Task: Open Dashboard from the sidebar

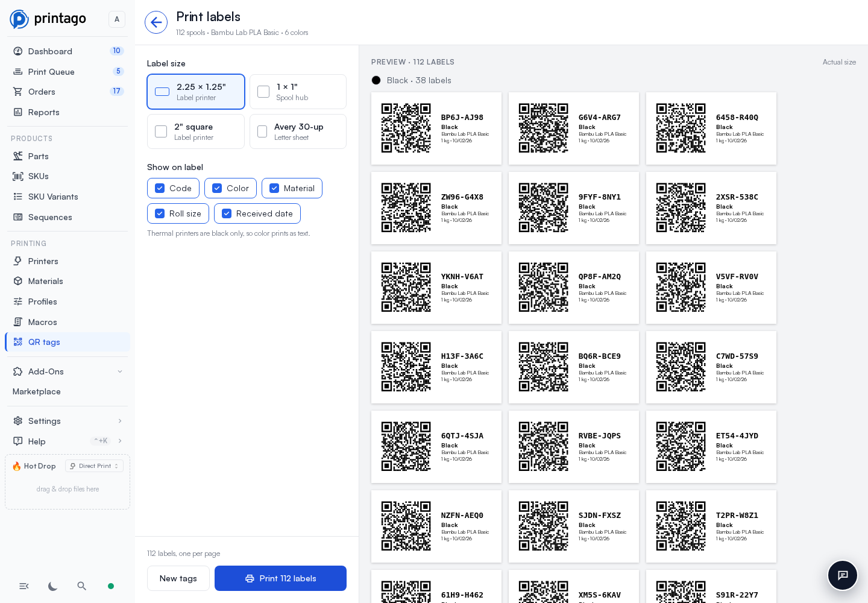Action: click(68, 51)
